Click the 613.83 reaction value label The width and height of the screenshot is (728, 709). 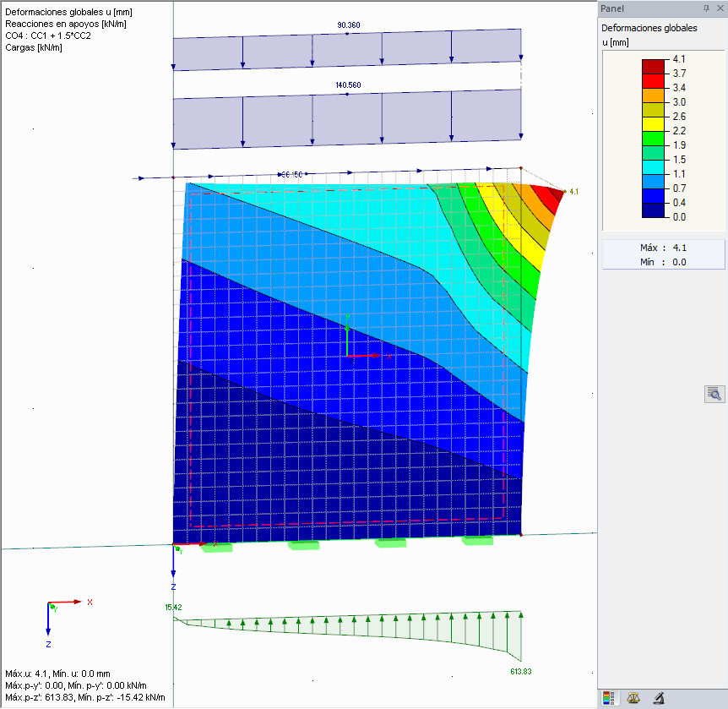tap(520, 671)
